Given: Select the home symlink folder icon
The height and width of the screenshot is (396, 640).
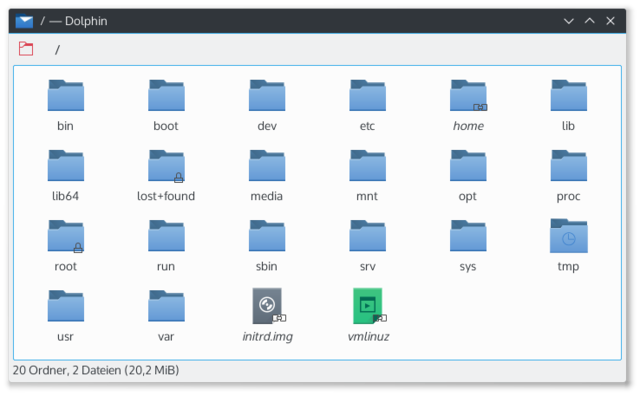Looking at the screenshot, I should [x=468, y=96].
